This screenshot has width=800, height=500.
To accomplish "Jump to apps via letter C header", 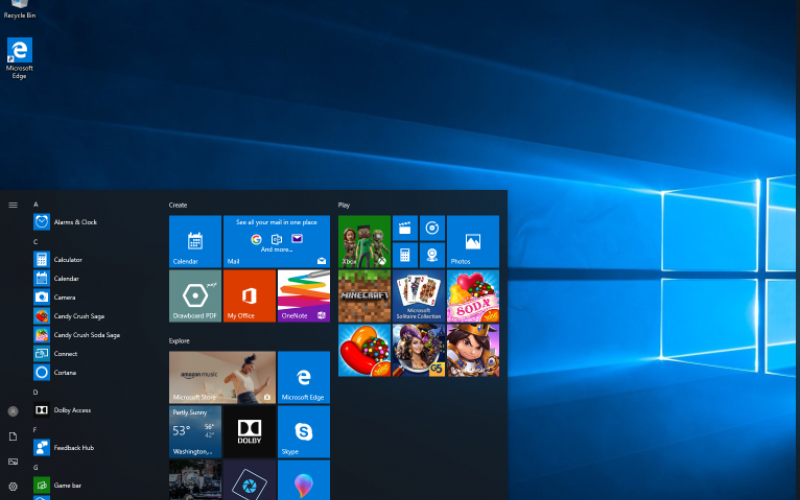I will [x=36, y=241].
